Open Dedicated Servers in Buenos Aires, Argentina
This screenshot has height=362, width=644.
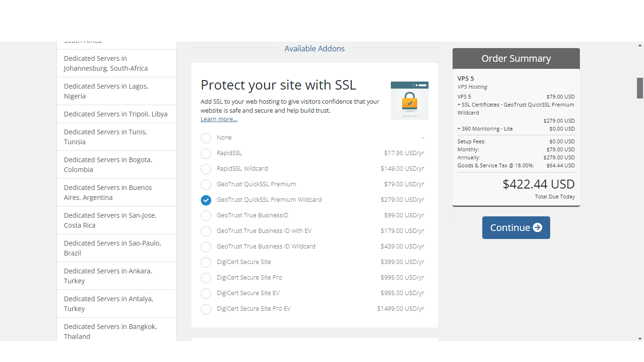click(x=116, y=192)
